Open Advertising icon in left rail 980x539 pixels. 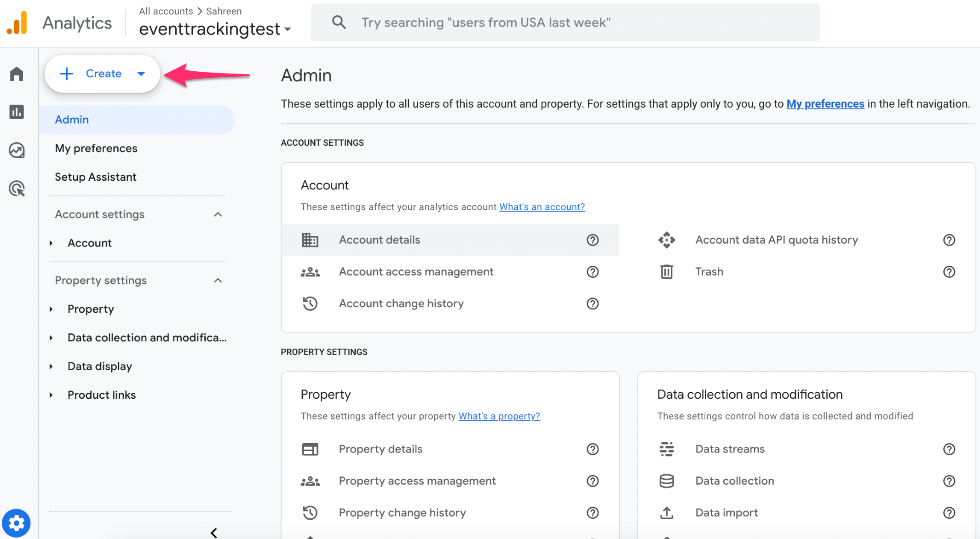(17, 189)
